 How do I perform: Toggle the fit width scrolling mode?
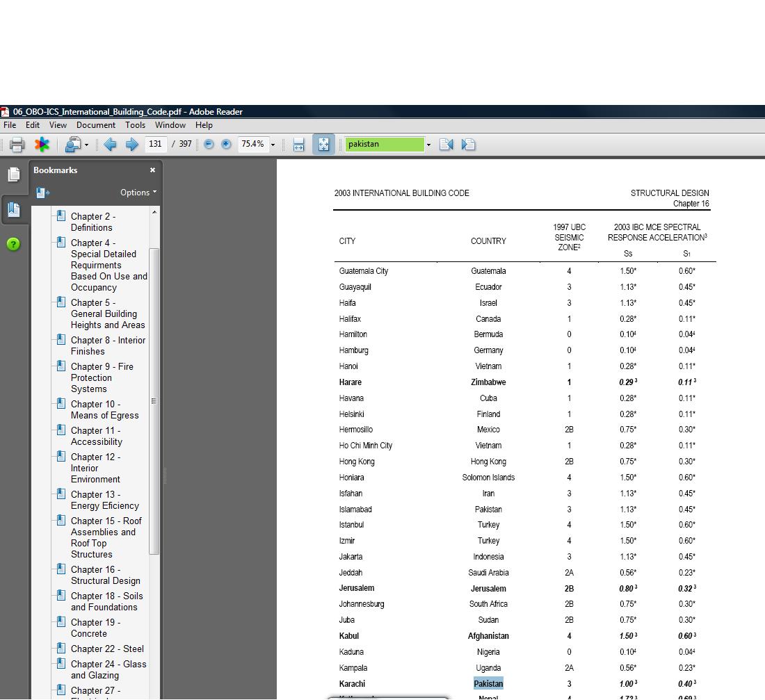click(298, 145)
